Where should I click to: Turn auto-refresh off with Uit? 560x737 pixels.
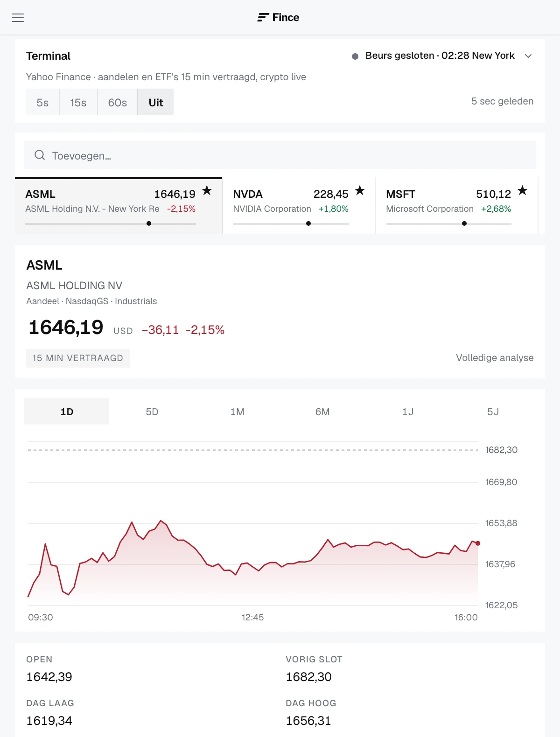coord(156,102)
